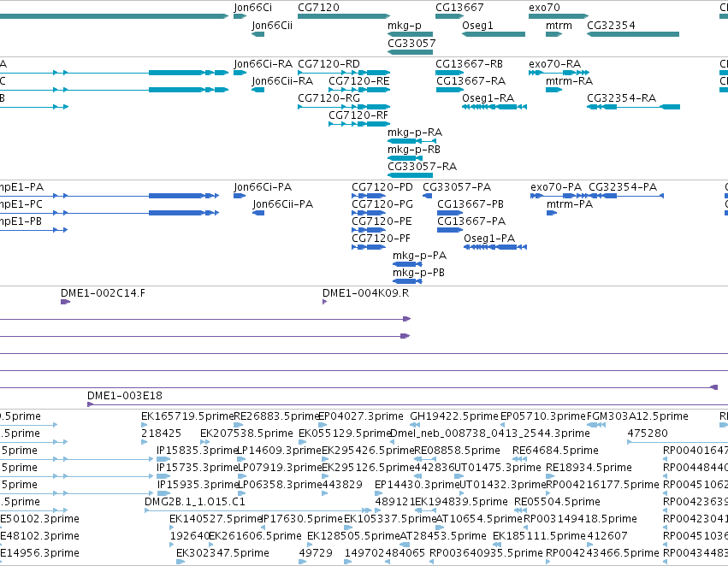The height and width of the screenshot is (566, 728).
Task: Click the CG7120-RD transcript label
Action: click(328, 64)
